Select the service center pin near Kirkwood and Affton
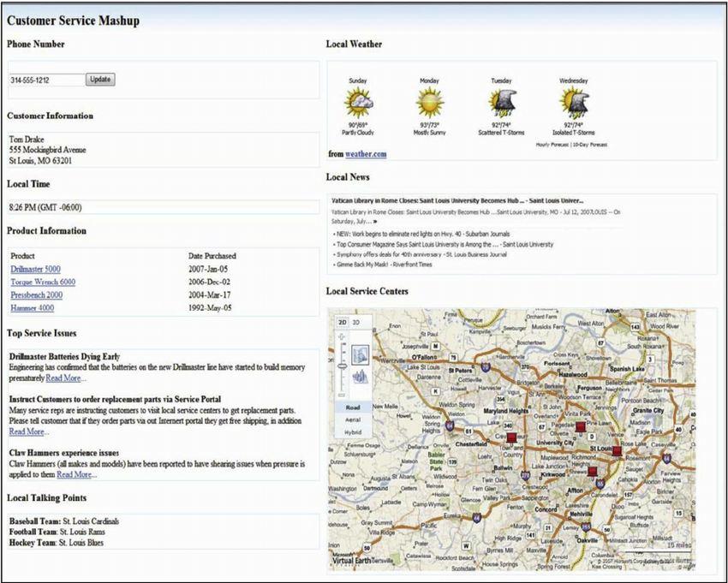This screenshot has height=583, width=728. pyautogui.click(x=592, y=471)
